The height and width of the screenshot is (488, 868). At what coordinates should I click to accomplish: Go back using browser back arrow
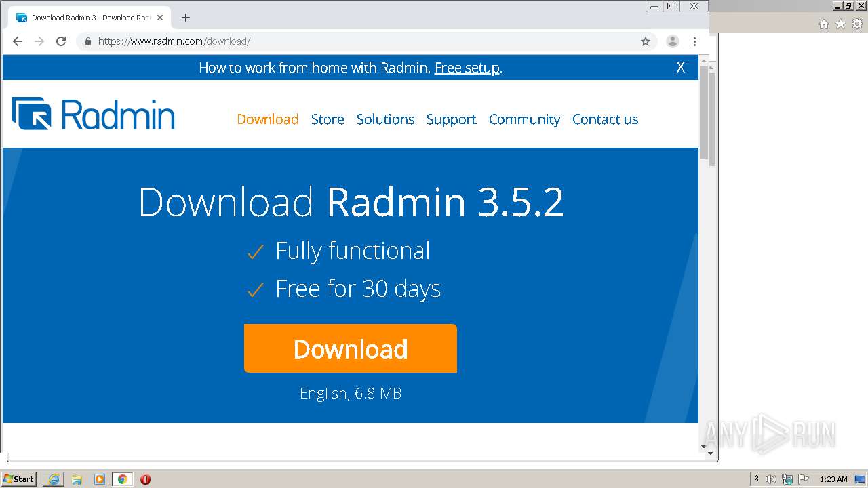pyautogui.click(x=18, y=41)
